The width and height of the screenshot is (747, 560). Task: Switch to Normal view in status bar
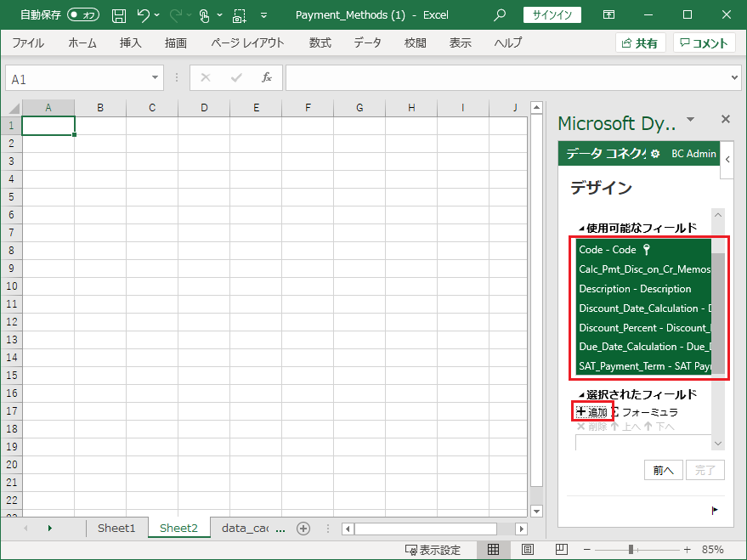click(493, 550)
